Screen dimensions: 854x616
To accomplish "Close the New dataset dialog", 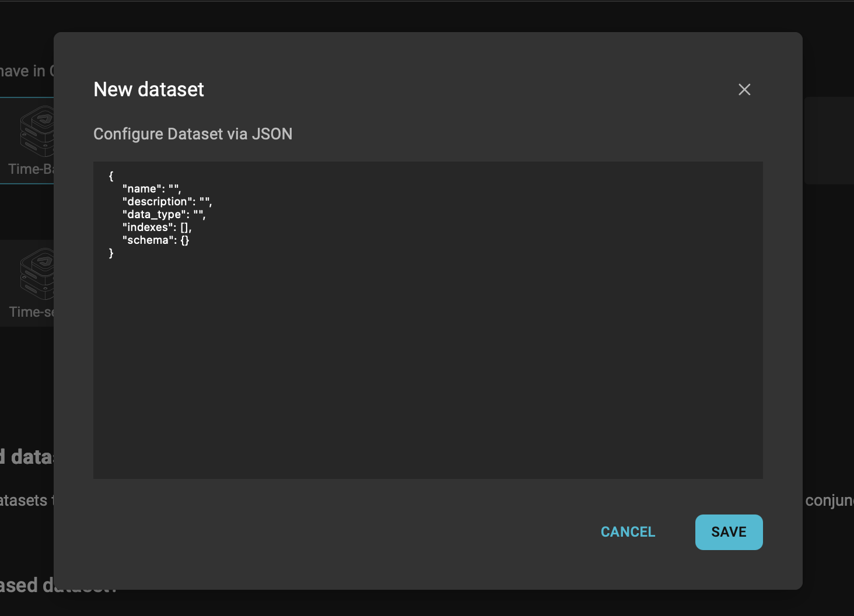I will 744,89.
